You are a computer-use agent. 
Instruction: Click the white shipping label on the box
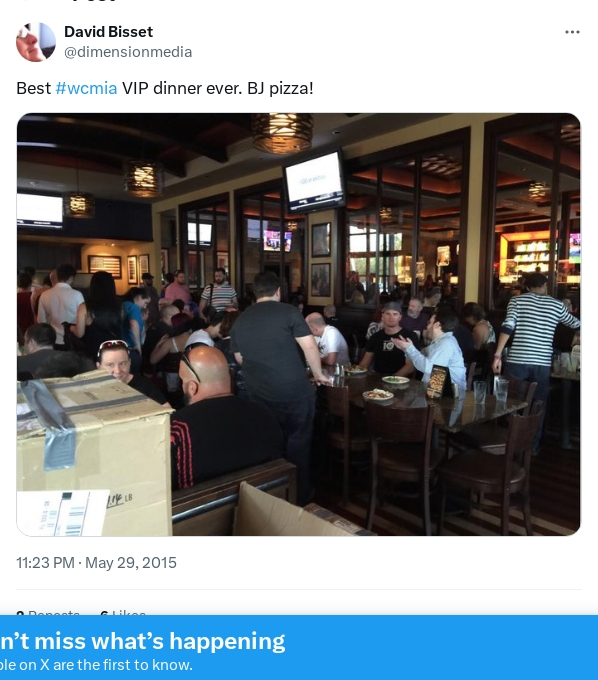click(x=61, y=513)
